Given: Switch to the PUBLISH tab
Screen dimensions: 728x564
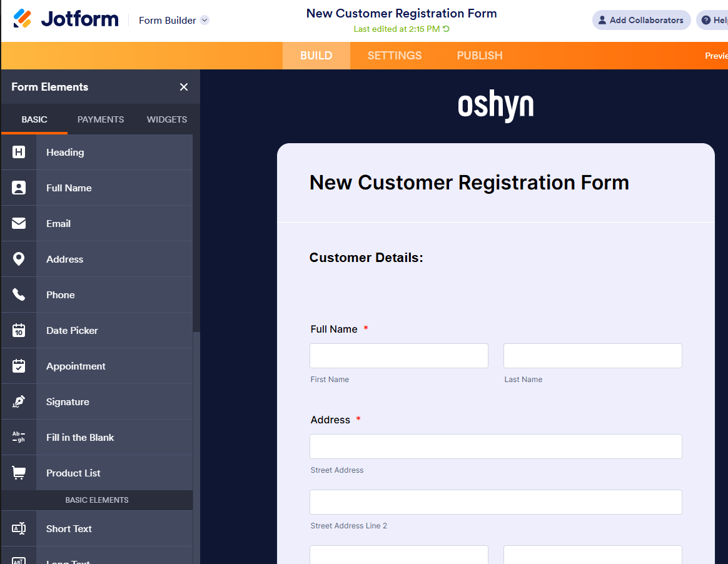Looking at the screenshot, I should [480, 56].
